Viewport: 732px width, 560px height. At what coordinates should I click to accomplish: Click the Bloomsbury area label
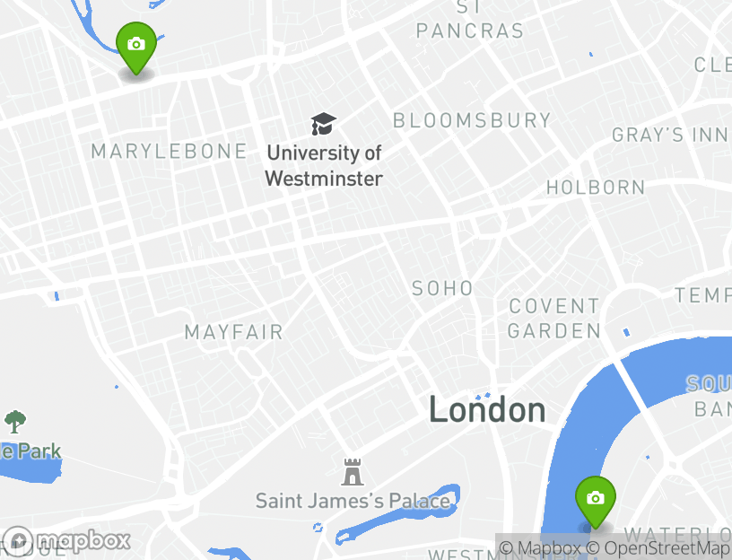pos(472,120)
